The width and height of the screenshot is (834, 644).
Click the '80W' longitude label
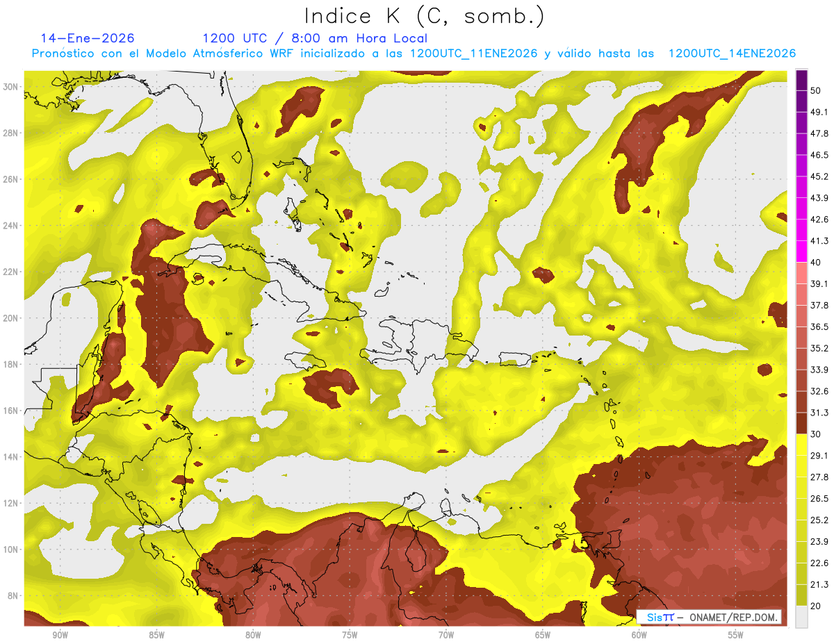253,636
